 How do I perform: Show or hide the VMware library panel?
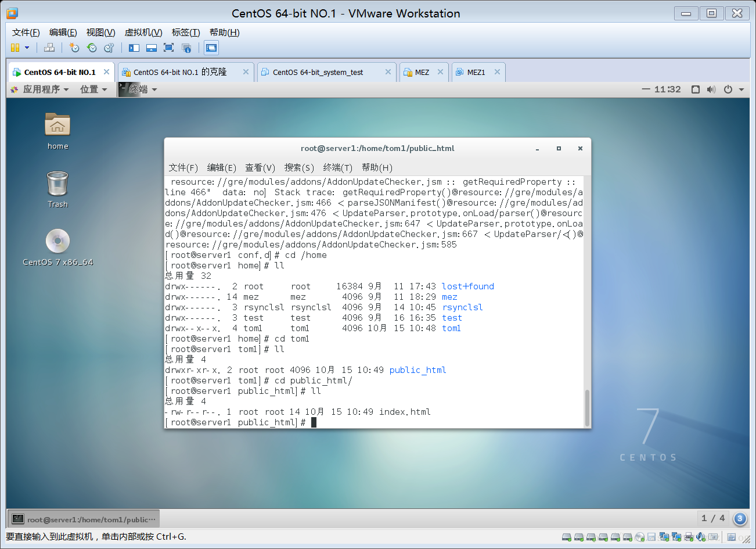point(134,48)
